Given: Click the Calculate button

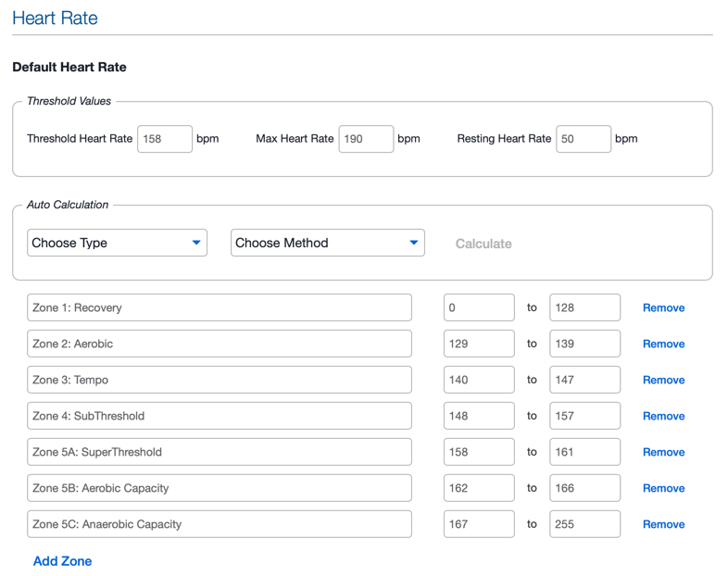Looking at the screenshot, I should (483, 244).
